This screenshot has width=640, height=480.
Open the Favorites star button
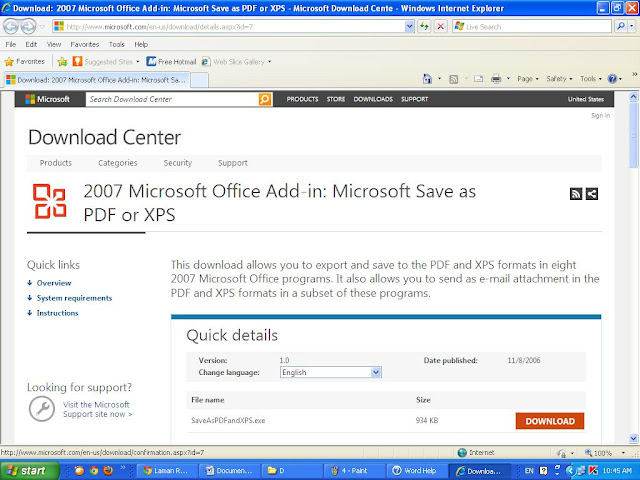click(x=24, y=62)
